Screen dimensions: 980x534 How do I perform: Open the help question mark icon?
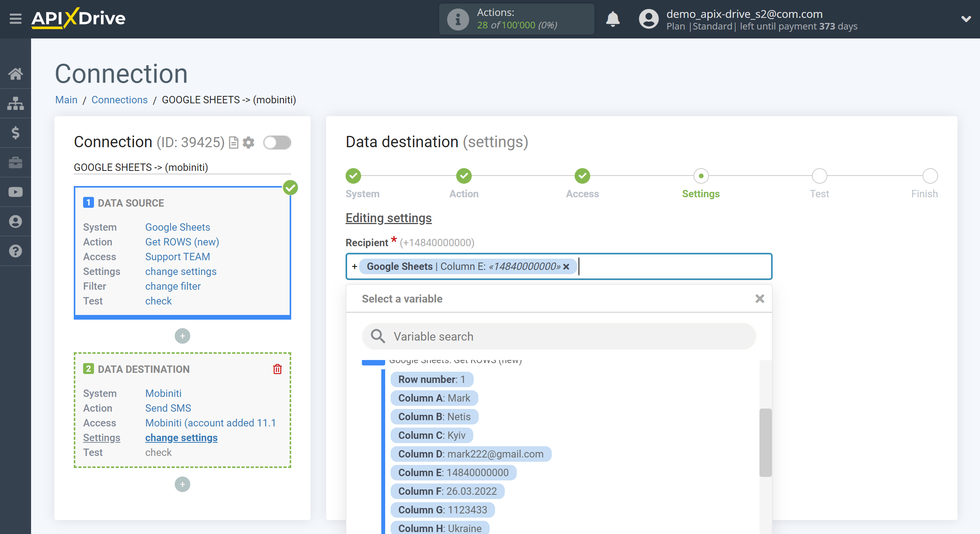[x=16, y=251]
